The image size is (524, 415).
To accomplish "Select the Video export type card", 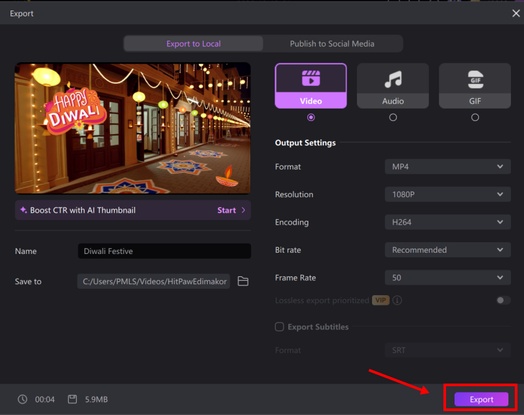I will click(x=311, y=86).
